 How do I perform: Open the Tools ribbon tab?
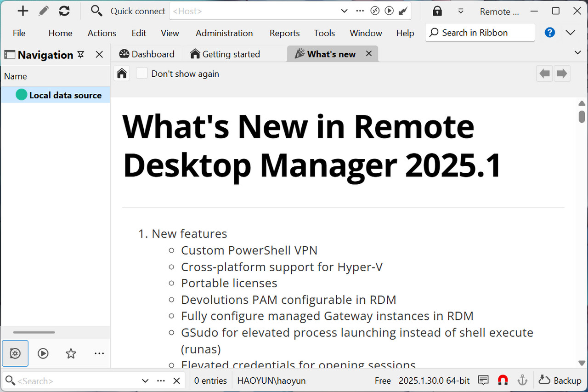coord(324,33)
